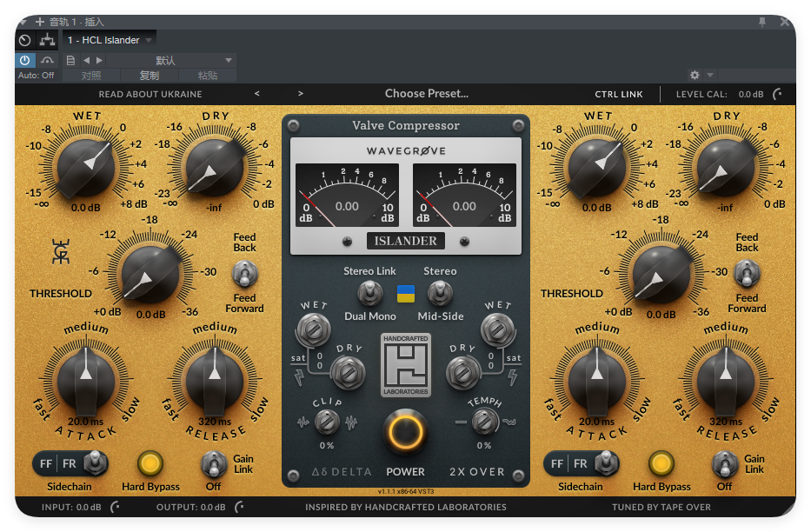
Task: Flip the Stereo Link / Dual Mono switch
Action: (370, 293)
